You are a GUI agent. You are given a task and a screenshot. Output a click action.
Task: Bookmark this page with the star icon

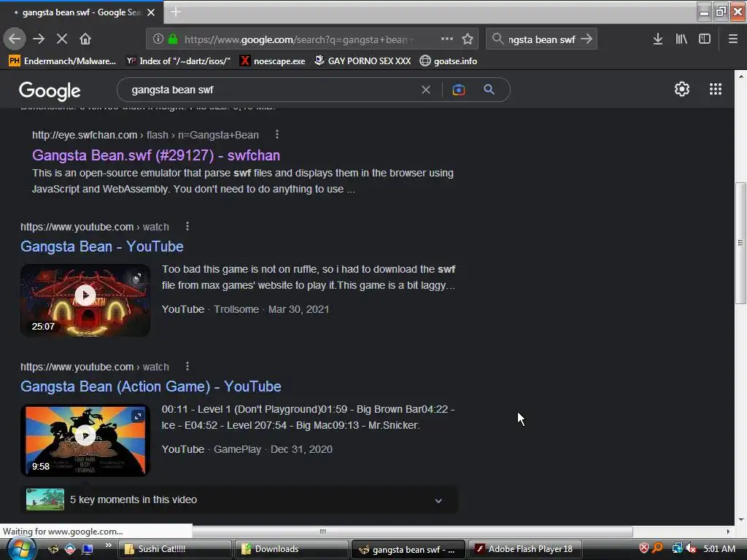(x=468, y=39)
